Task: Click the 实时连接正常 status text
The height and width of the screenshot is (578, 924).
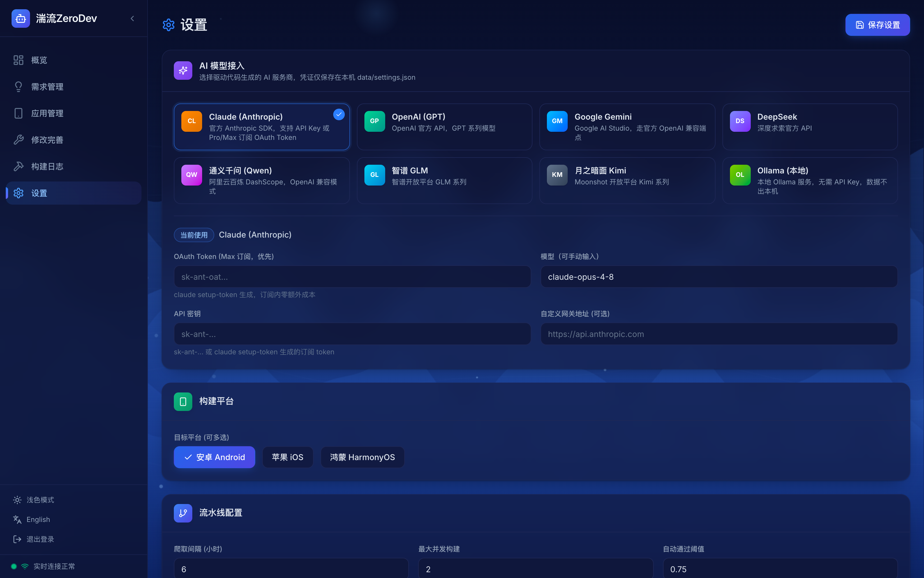Action: [x=54, y=566]
